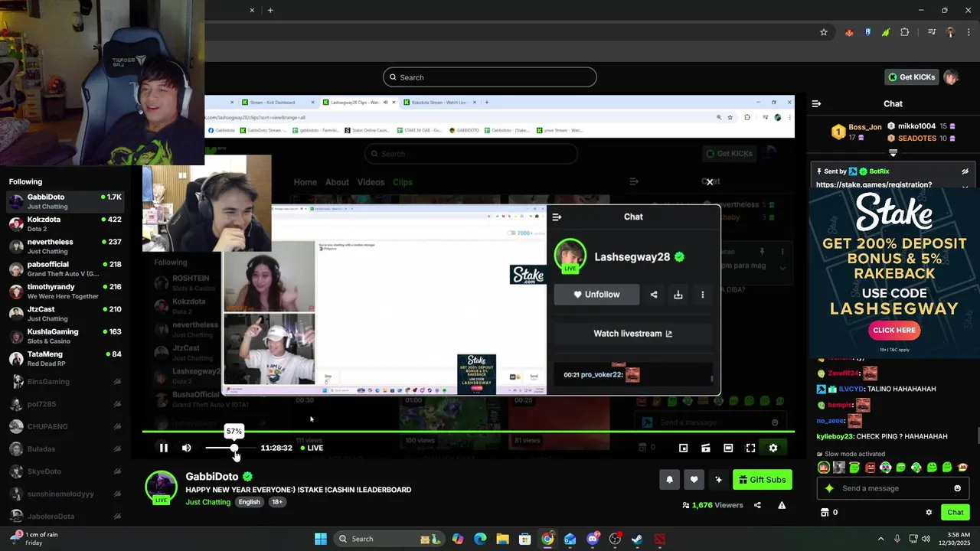Open TataMeng channel in sidebar

coord(64,358)
